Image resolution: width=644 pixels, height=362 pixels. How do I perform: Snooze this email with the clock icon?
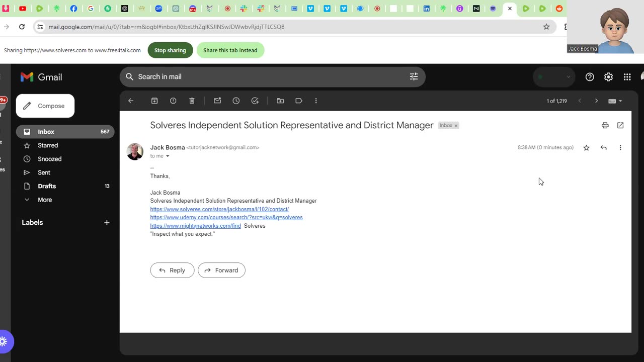236,101
